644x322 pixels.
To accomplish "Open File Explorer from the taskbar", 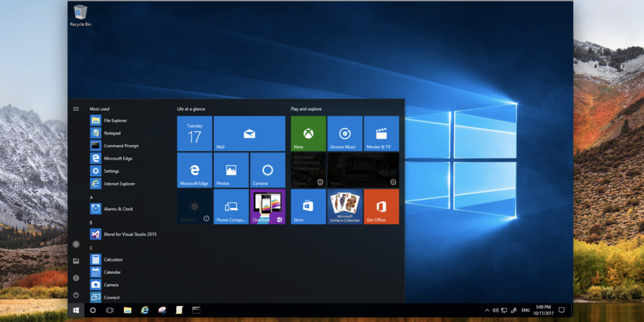I will pyautogui.click(x=127, y=310).
